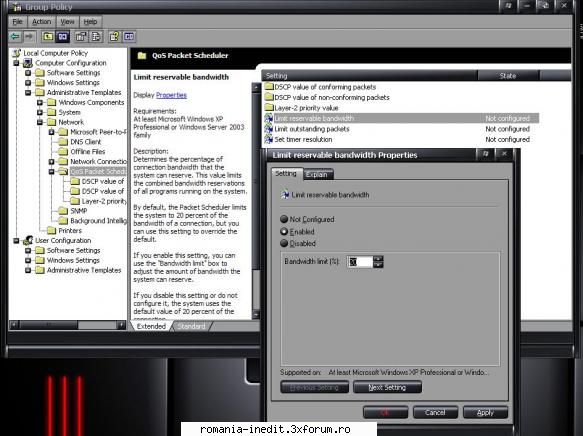
Task: Expand the Windows Components node
Action: point(40,102)
